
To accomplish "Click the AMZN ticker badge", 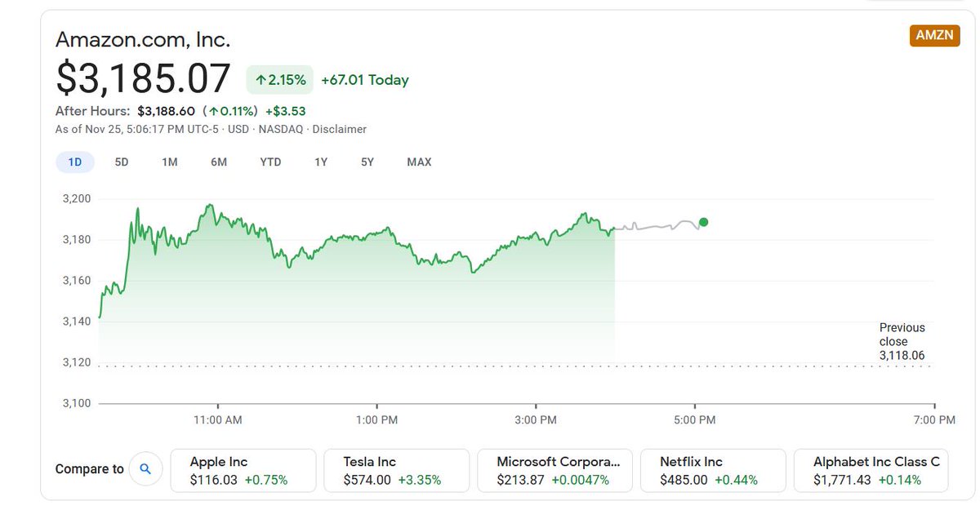I will [934, 36].
